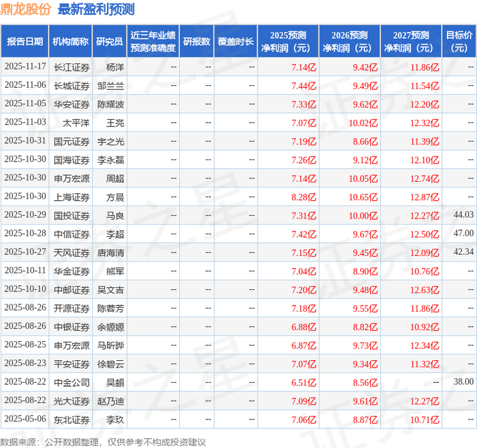Click the 10.71亿 forecast value
Screen dimensions: 477x448
(425, 419)
